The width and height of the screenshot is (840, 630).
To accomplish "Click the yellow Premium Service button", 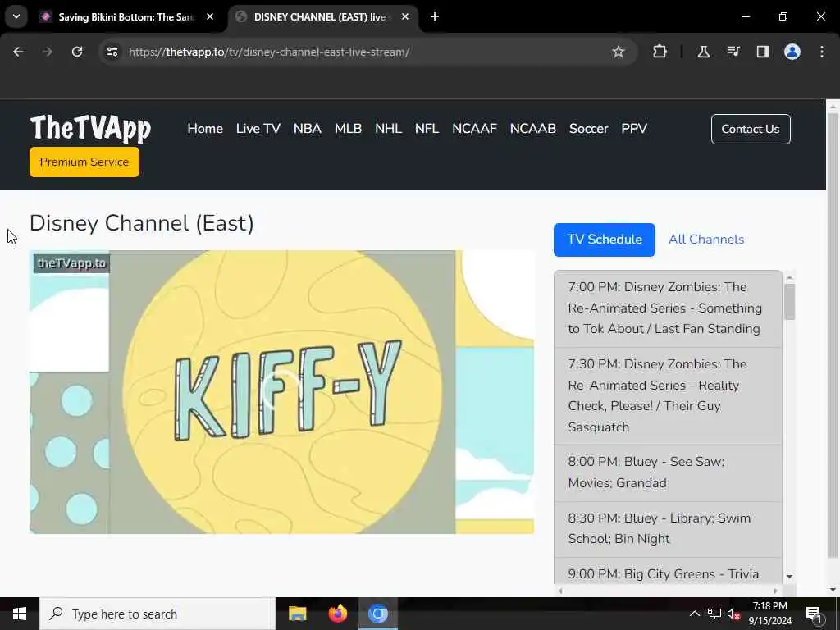I will tap(84, 162).
